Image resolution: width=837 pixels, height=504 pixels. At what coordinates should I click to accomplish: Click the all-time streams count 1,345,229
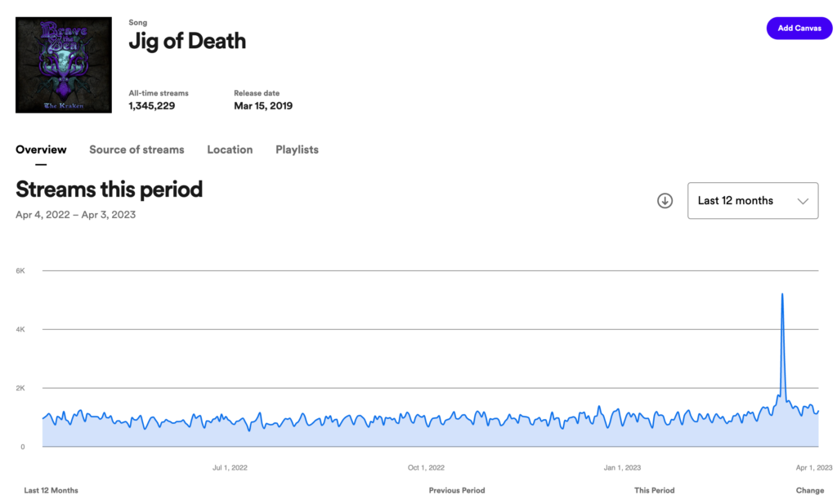[x=151, y=105]
